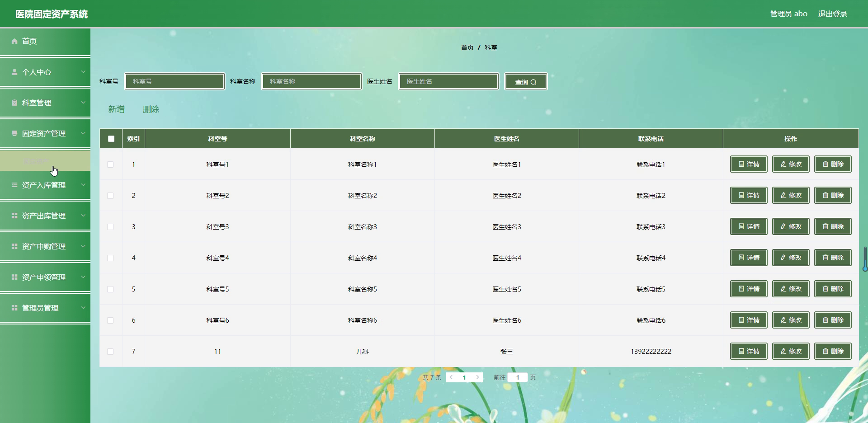The image size is (868, 423).
Task: Click the page scrollbar thumb
Action: [865, 259]
